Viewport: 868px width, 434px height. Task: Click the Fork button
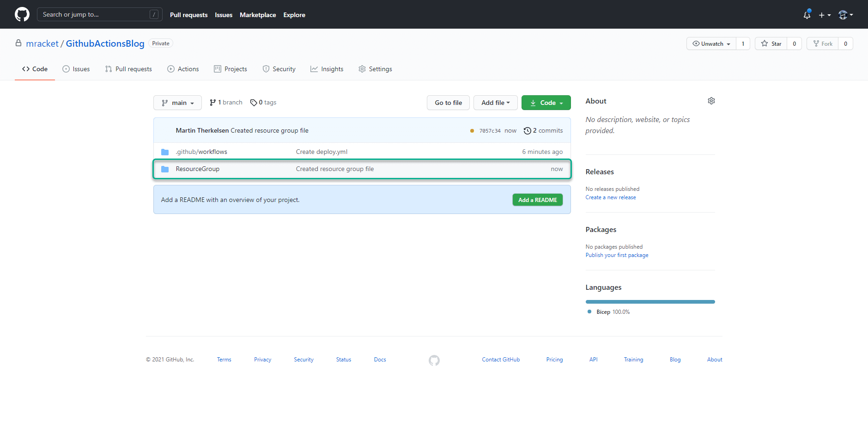822,43
